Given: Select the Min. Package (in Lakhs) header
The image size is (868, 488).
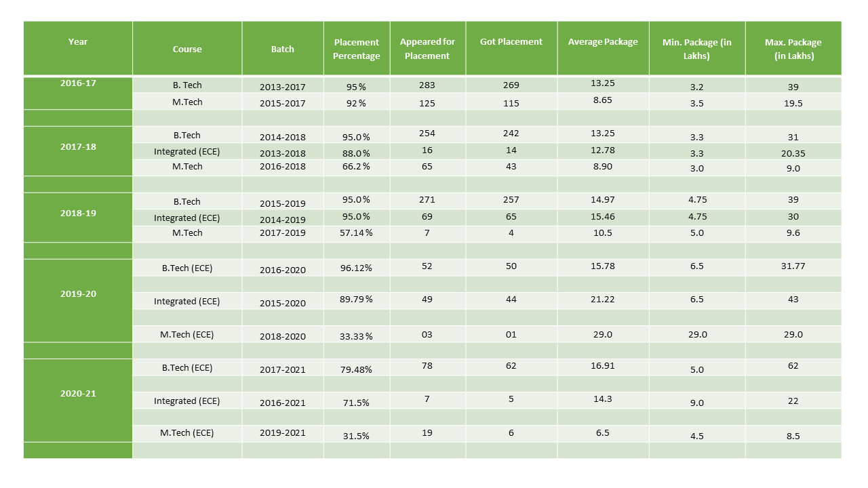Looking at the screenshot, I should click(x=697, y=49).
